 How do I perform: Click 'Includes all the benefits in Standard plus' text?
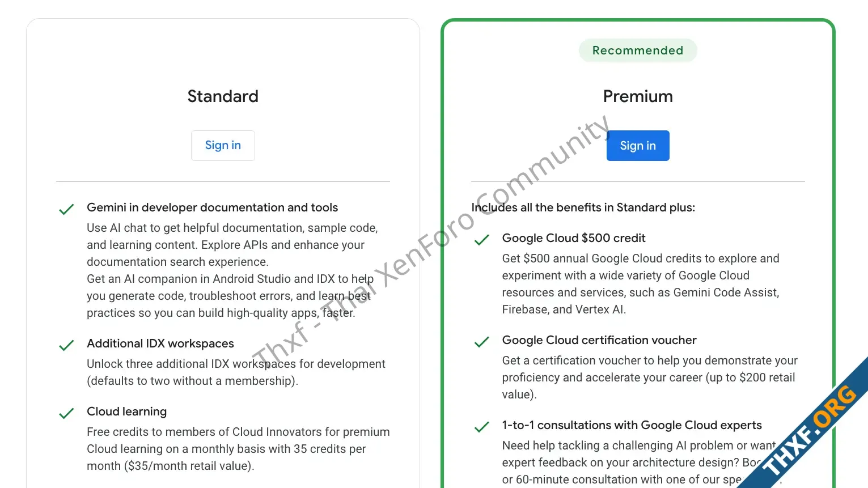[x=583, y=207]
